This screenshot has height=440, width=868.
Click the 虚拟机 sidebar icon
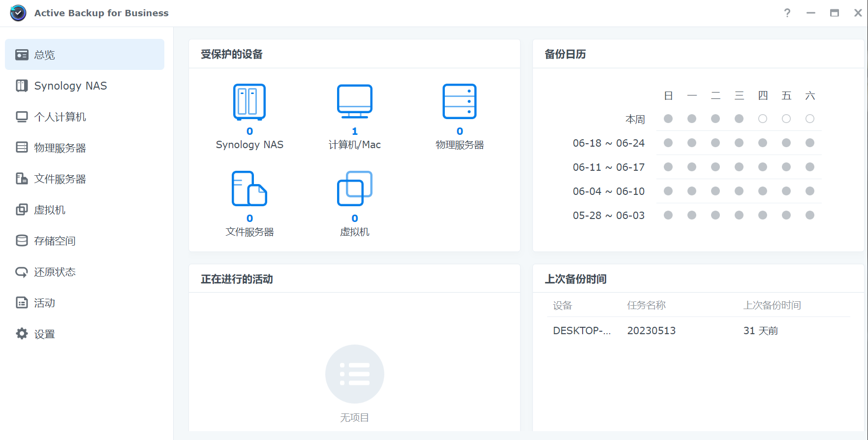pyautogui.click(x=22, y=210)
